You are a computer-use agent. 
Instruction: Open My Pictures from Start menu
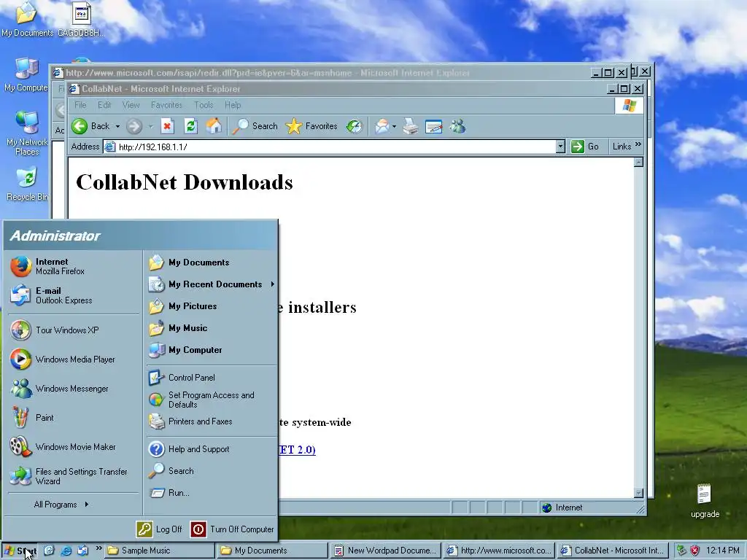pos(211,306)
